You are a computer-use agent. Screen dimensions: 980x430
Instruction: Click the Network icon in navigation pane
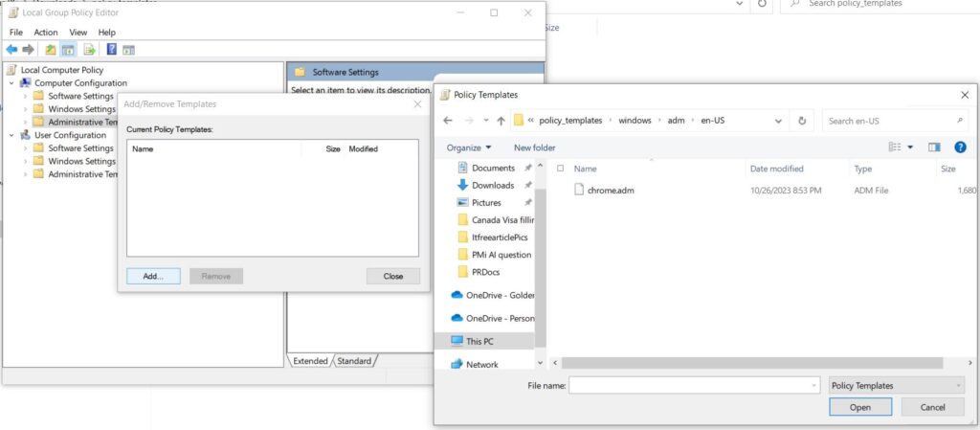tap(457, 364)
